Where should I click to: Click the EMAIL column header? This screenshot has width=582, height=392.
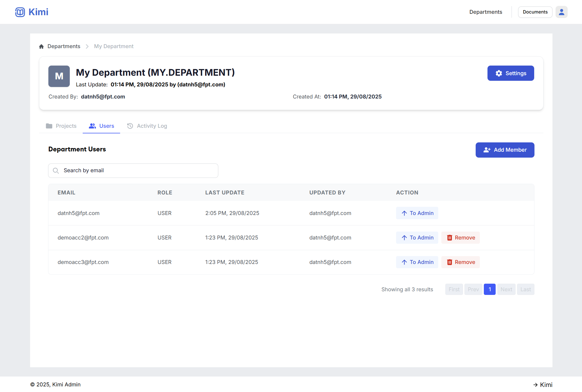point(66,192)
